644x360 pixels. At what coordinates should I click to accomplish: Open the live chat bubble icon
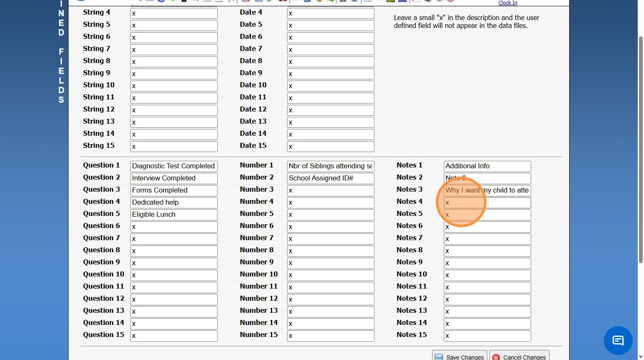point(618,340)
